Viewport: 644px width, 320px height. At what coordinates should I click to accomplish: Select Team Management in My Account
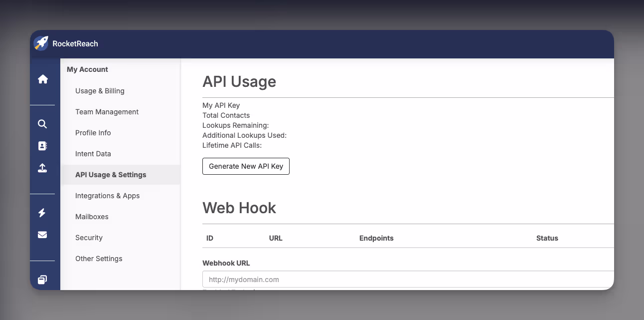coord(107,112)
